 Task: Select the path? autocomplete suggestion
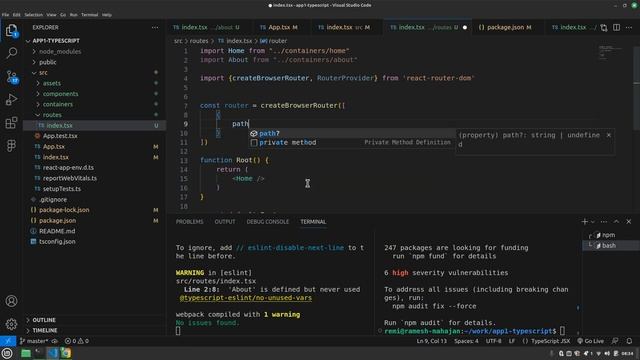(352, 133)
